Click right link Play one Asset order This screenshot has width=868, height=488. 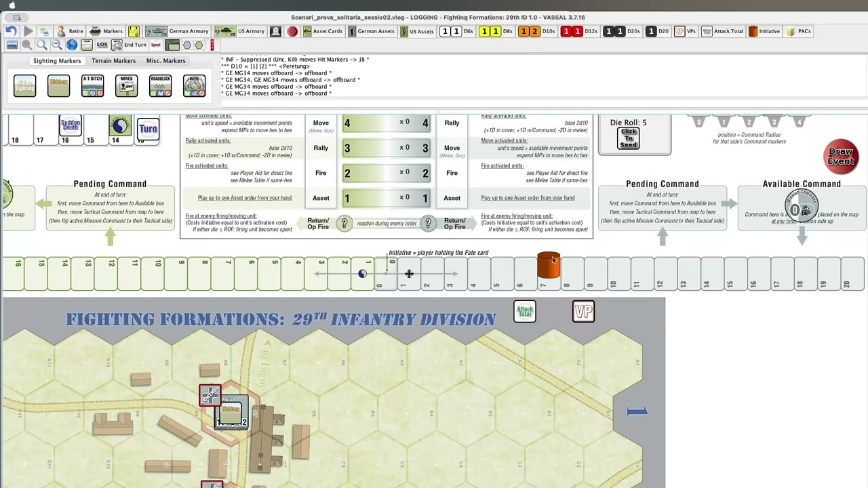[x=528, y=198]
